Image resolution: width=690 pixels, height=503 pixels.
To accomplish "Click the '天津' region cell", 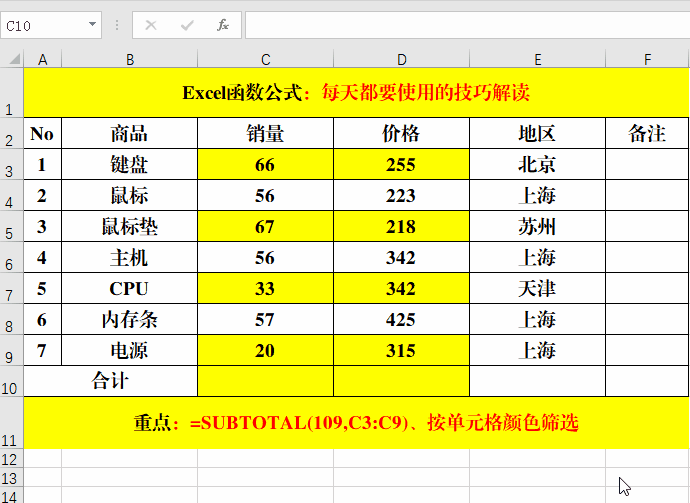I will (x=537, y=288).
